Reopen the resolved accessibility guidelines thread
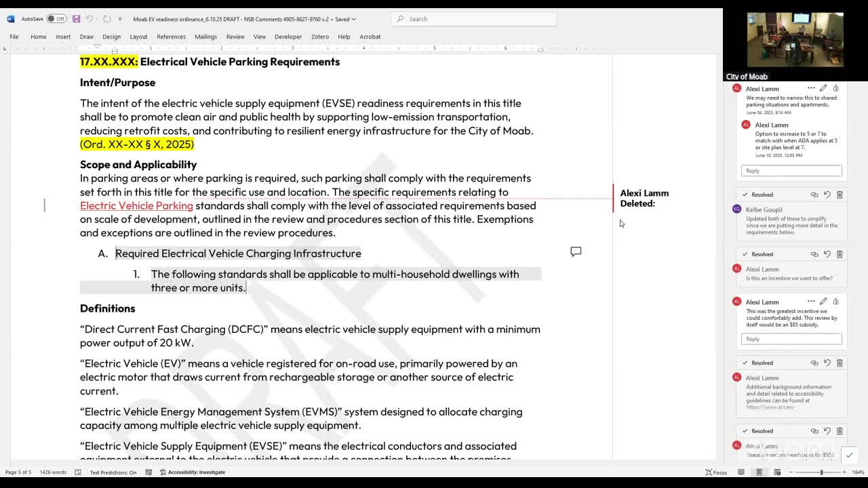This screenshot has width=868, height=488. 827,363
